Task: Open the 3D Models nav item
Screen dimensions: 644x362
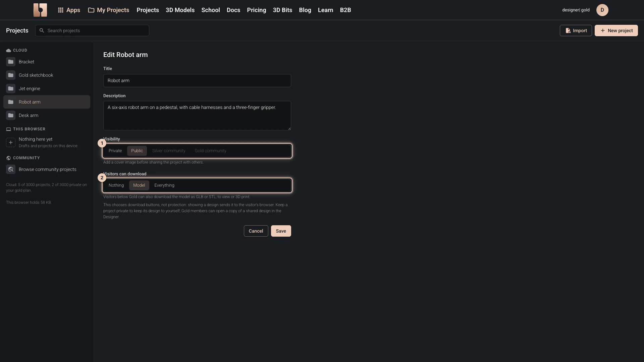Action: click(x=180, y=10)
